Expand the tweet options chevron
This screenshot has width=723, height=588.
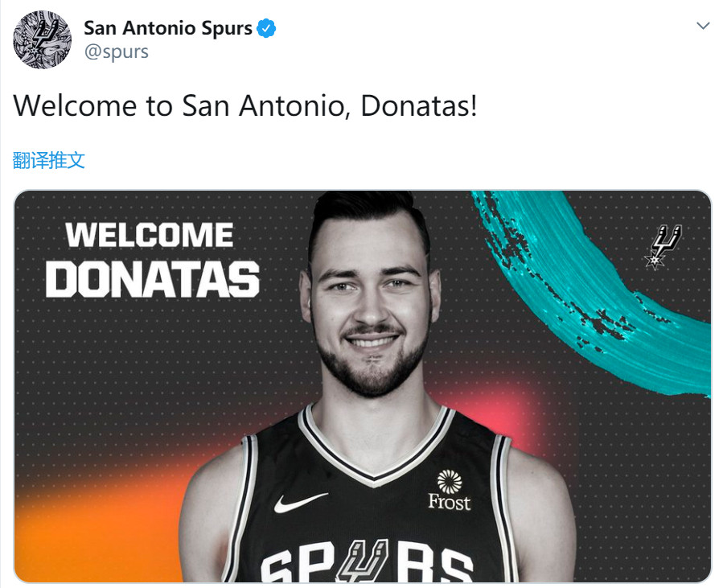click(703, 27)
